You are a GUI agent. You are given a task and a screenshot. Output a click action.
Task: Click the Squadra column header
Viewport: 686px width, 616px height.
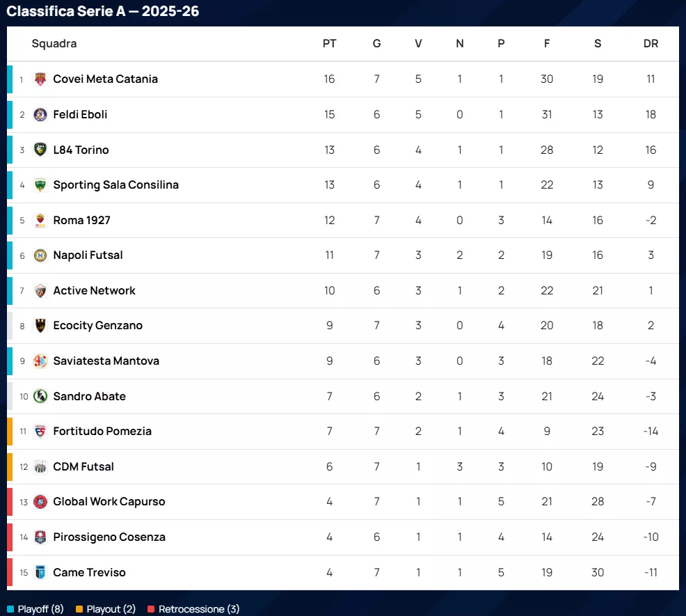(54, 43)
